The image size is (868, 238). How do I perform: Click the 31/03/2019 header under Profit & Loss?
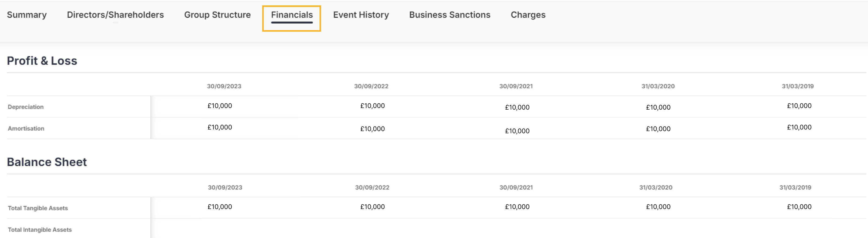coord(797,86)
